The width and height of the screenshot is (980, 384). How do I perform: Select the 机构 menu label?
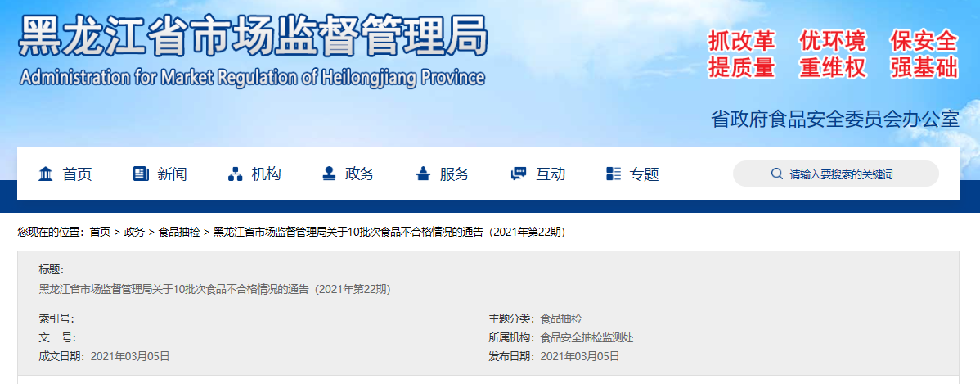(x=267, y=174)
